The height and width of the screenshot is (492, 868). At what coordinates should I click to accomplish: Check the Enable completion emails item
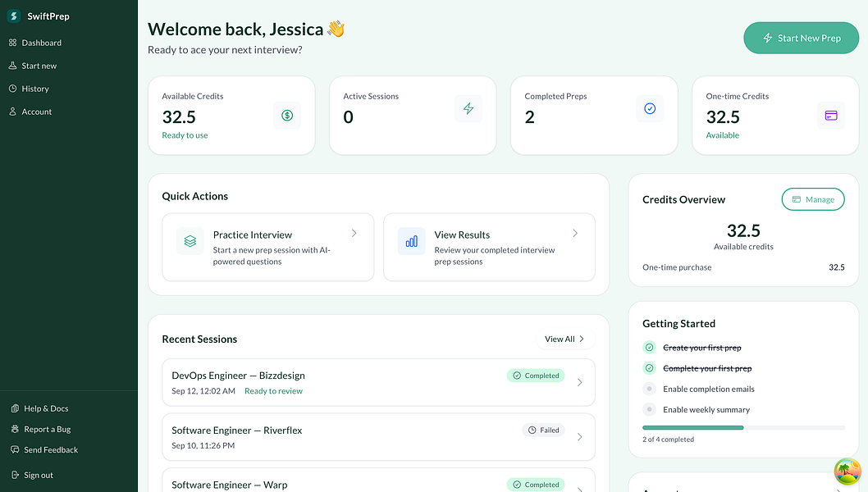pyautogui.click(x=649, y=389)
